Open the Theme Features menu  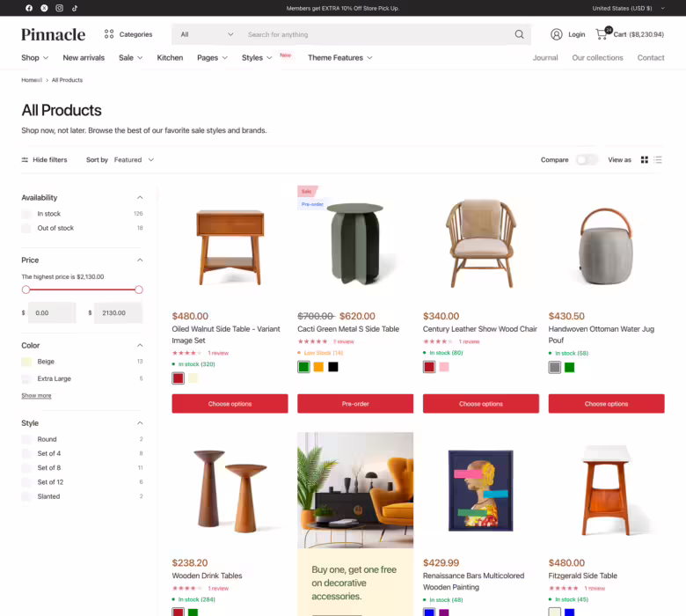pos(339,58)
